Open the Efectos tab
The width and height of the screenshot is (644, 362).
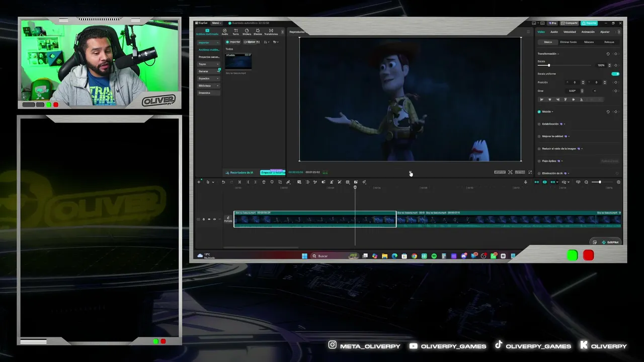click(x=258, y=32)
